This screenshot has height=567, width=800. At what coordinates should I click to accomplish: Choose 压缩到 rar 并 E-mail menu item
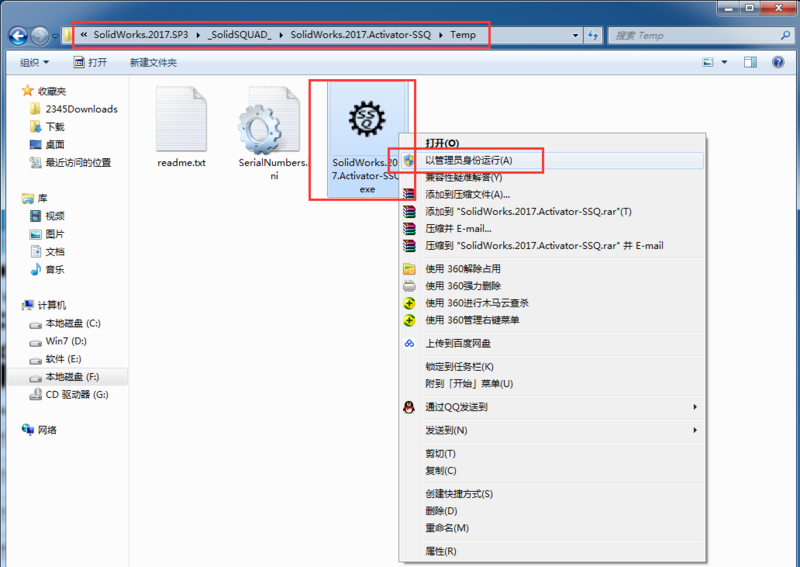[552, 245]
